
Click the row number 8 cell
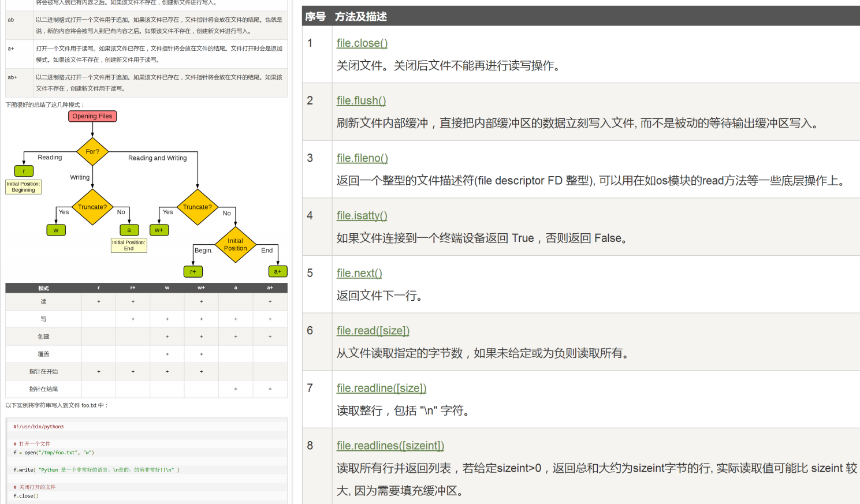click(x=317, y=466)
